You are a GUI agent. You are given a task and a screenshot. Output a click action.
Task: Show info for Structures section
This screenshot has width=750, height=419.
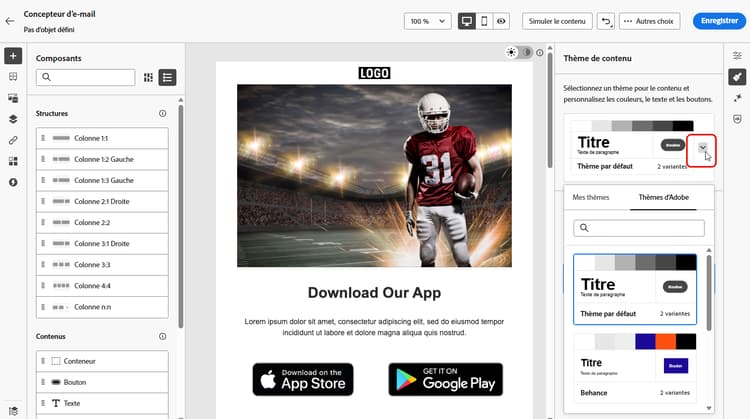pyautogui.click(x=163, y=113)
